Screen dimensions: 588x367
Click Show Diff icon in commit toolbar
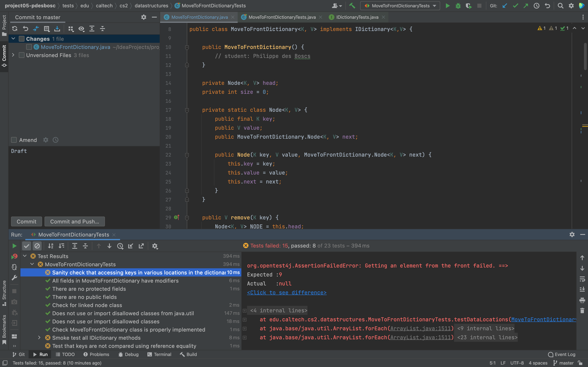36,29
